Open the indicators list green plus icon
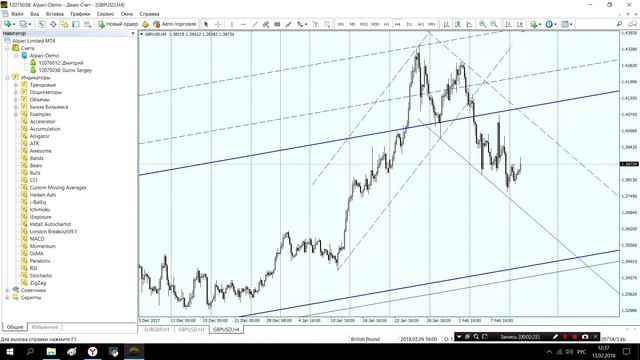Screen dimensions: 640x360 [535, 24]
